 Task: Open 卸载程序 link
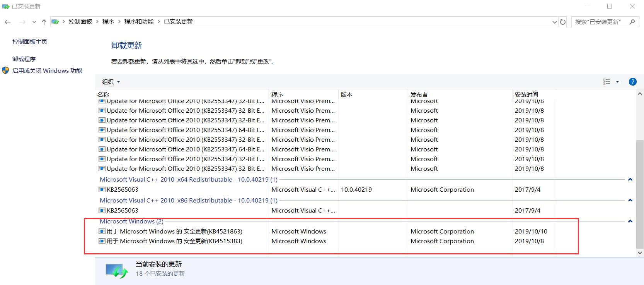tap(24, 59)
